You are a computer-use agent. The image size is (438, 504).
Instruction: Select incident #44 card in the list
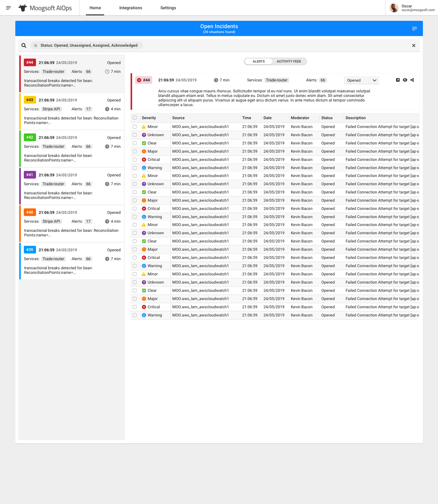[x=72, y=74]
